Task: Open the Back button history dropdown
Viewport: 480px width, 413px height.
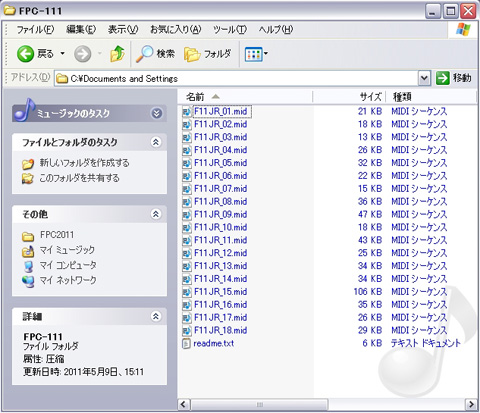Action: (x=62, y=53)
